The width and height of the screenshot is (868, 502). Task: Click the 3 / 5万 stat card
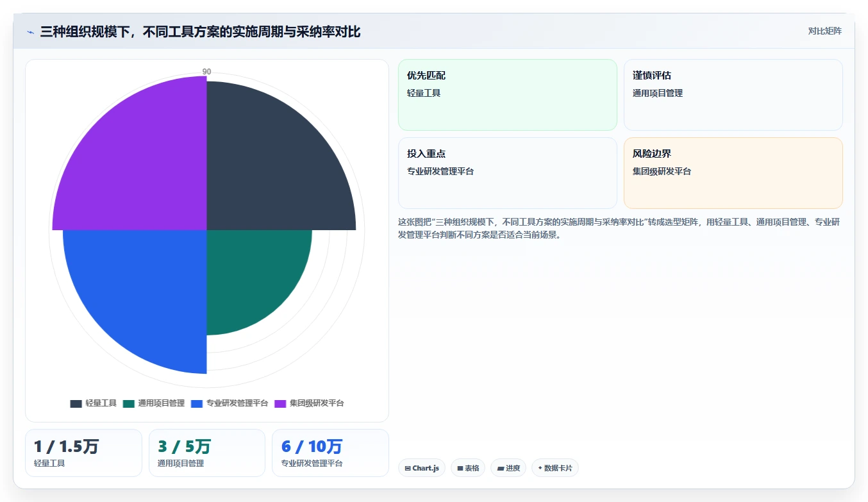[207, 453]
